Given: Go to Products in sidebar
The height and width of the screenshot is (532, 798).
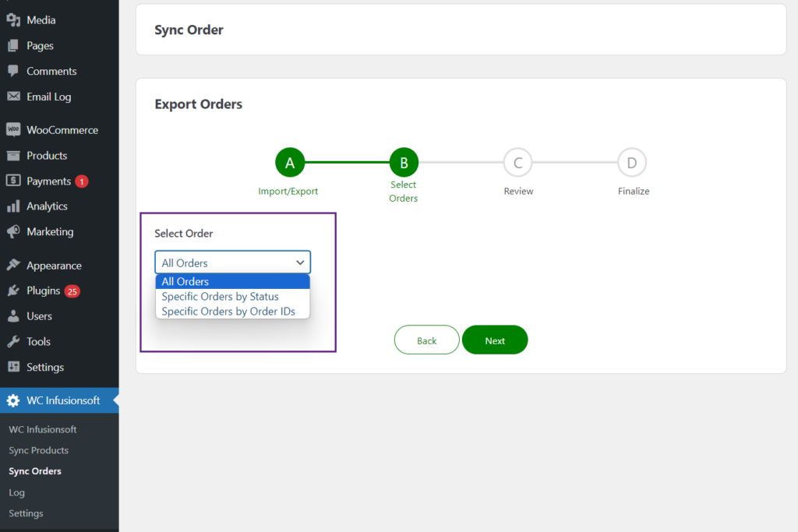Looking at the screenshot, I should point(47,155).
